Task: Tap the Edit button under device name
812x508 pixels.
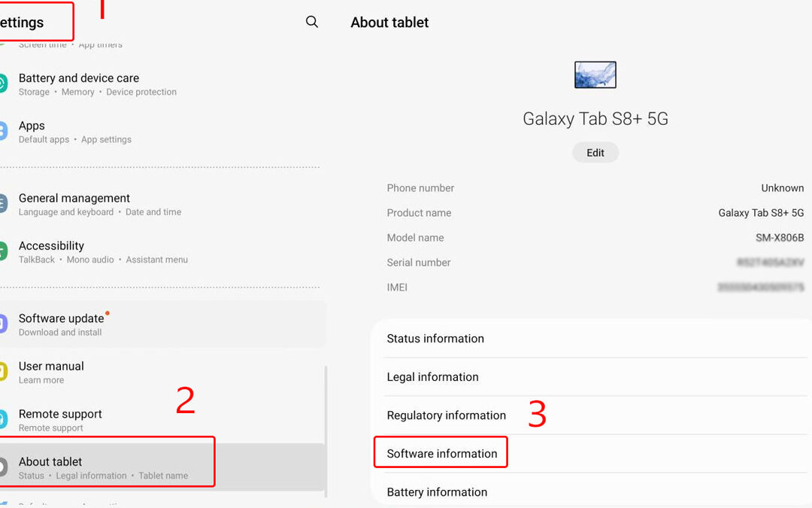Action: 595,152
